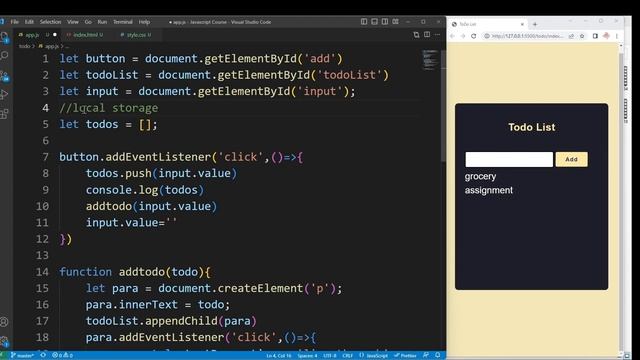Click the '//local storage' comment on line 4

[x=109, y=108]
